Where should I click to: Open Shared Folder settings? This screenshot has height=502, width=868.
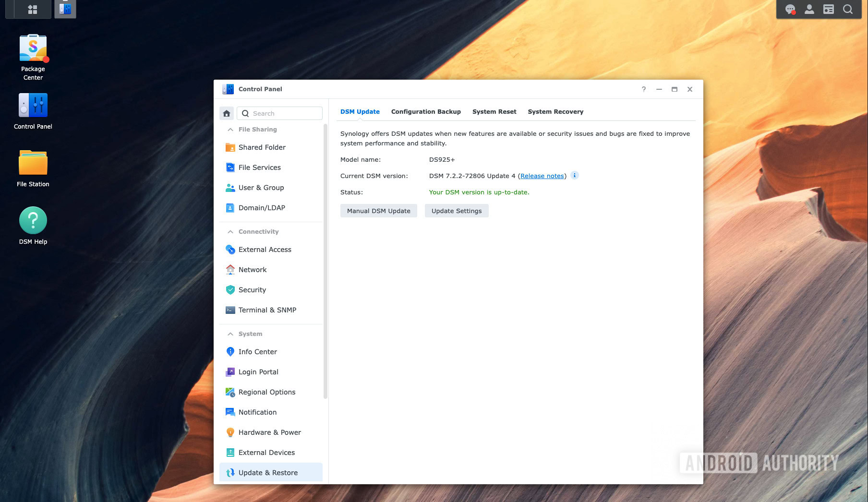262,147
